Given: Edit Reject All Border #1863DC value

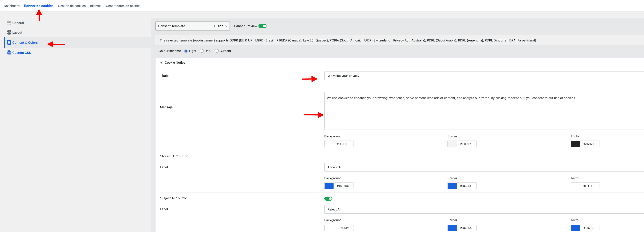Looking at the screenshot, I should click(x=466, y=228).
